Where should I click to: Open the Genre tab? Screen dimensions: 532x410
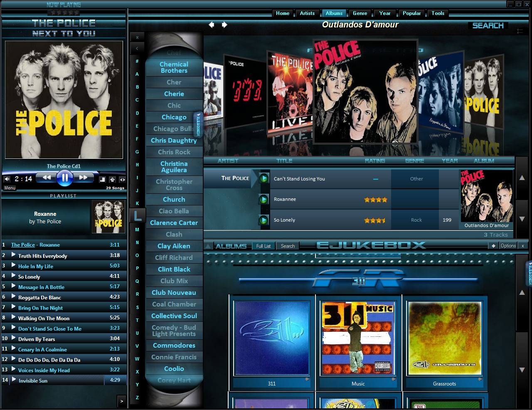pyautogui.click(x=360, y=13)
